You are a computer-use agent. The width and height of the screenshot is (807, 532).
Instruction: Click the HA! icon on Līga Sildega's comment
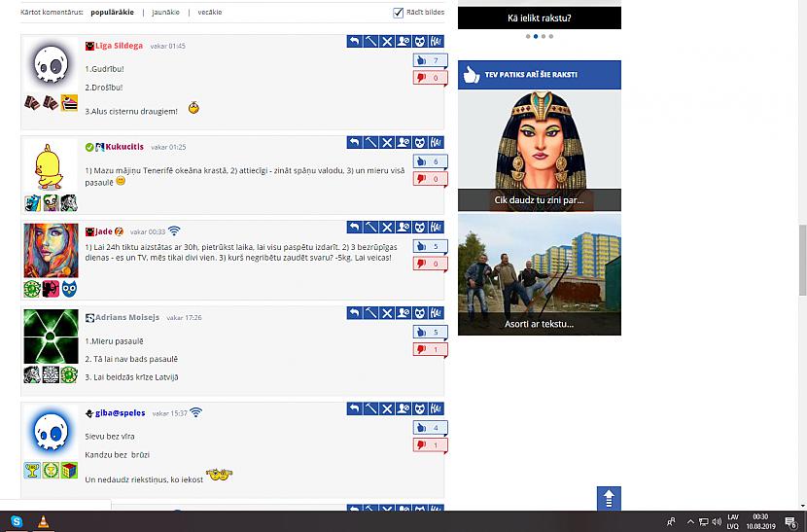(436, 42)
